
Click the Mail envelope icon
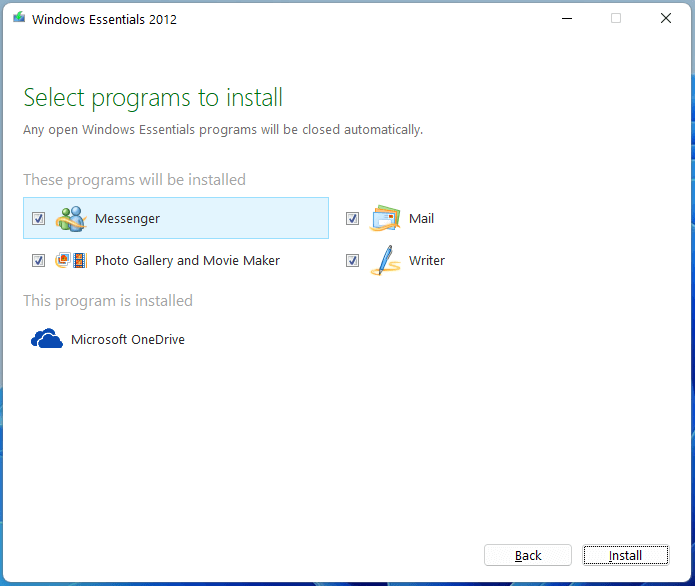pos(385,218)
